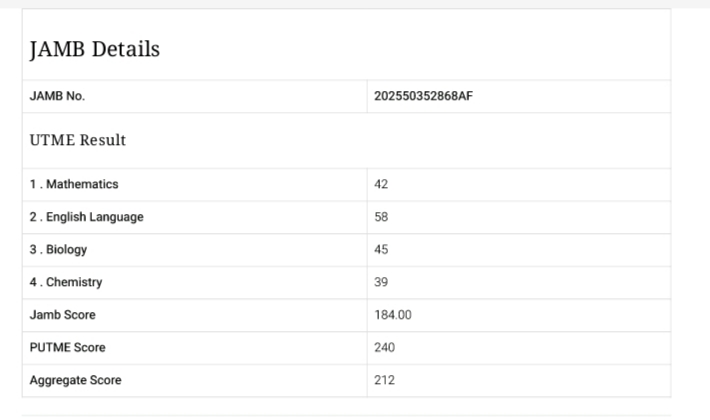Screen dimensions: 710x420
Task: Select the Aggregate Score value 212
Action: [385, 381]
